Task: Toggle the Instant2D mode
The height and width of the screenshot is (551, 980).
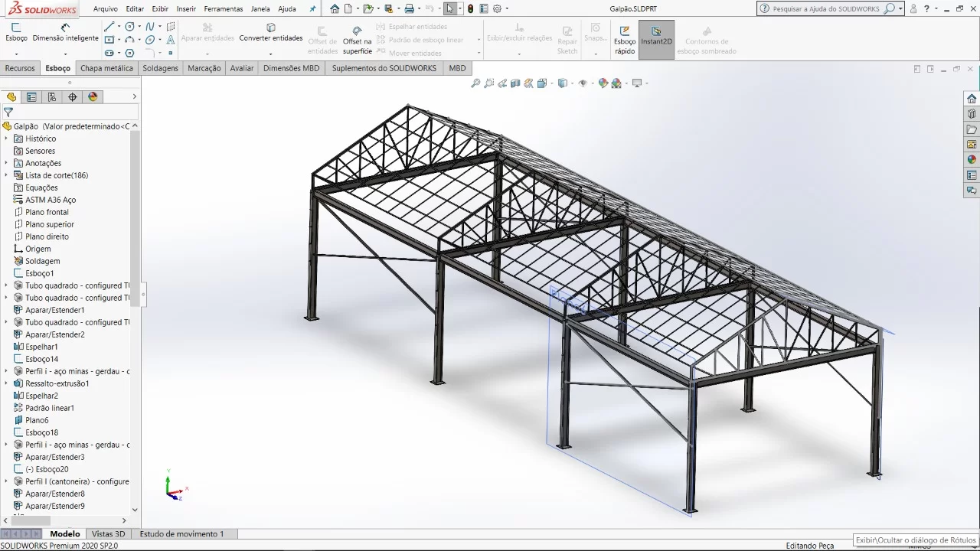Action: (656, 36)
